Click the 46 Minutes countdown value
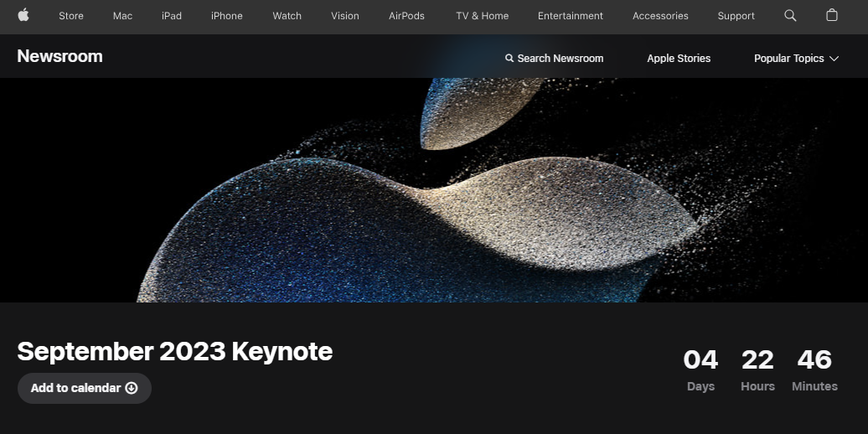Viewport: 868px width, 434px height. pyautogui.click(x=814, y=369)
